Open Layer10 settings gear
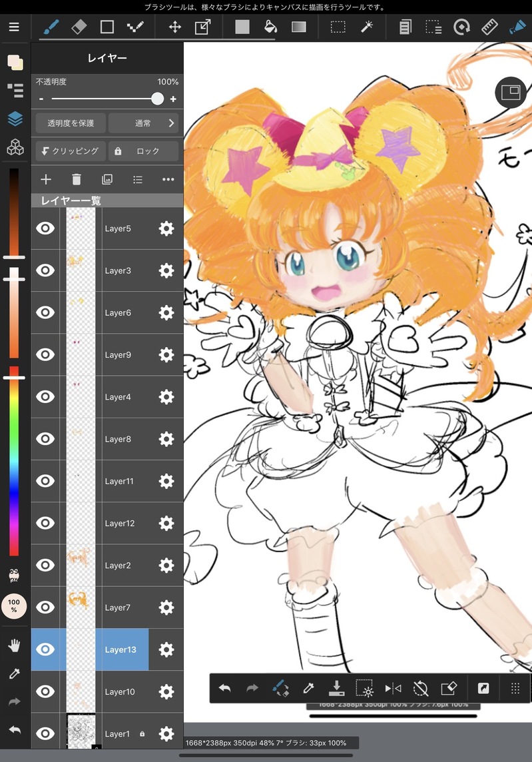Screen dimensions: 532x762 [166, 691]
